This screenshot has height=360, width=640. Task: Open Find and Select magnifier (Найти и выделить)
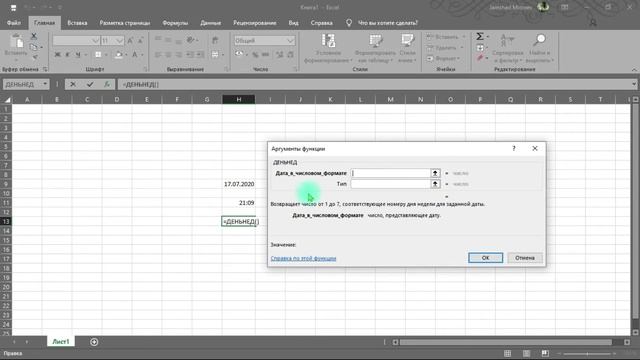click(539, 48)
